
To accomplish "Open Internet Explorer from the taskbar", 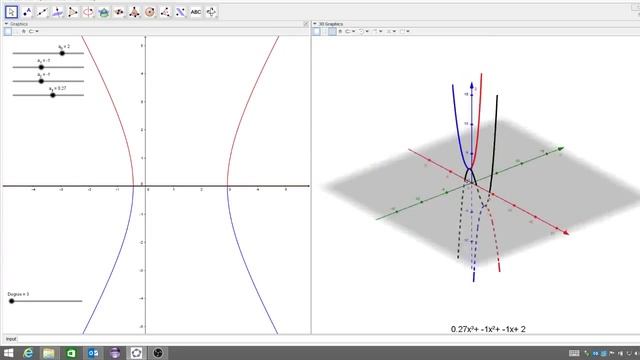I will (x=28, y=353).
